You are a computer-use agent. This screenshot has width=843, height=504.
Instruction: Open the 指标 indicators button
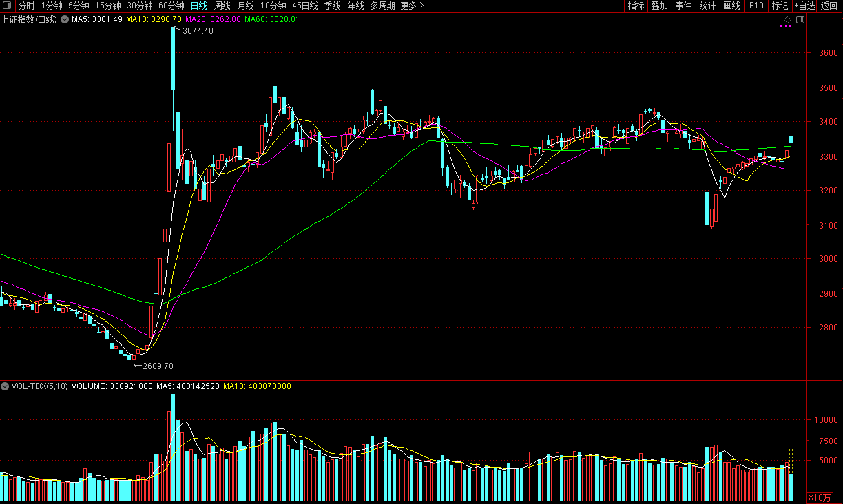pyautogui.click(x=636, y=6)
